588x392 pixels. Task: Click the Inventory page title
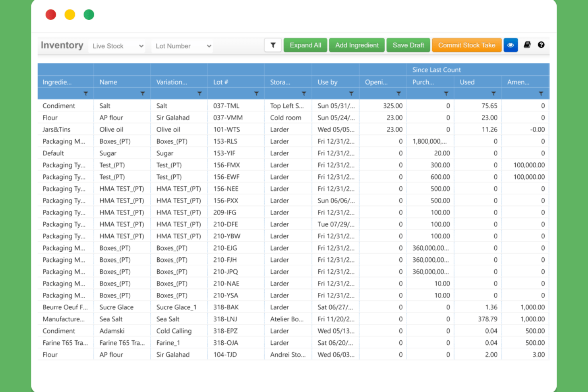[x=62, y=45]
